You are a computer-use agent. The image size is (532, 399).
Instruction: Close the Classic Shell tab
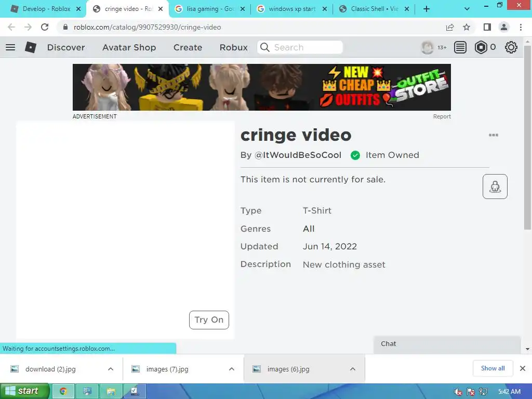pyautogui.click(x=407, y=9)
